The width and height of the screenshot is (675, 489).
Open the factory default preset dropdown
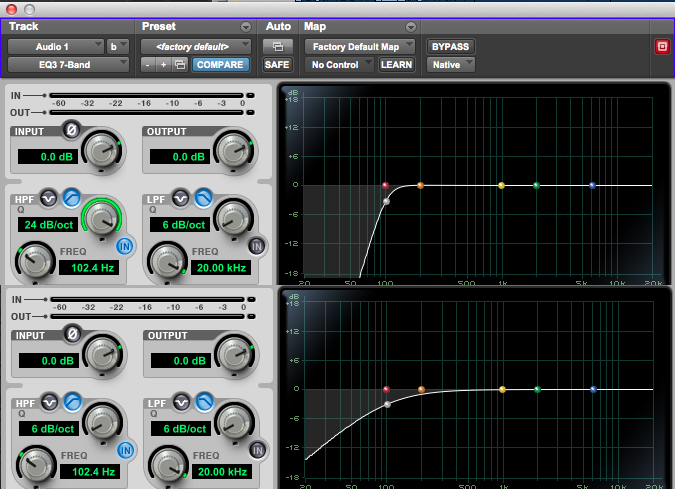(195, 46)
